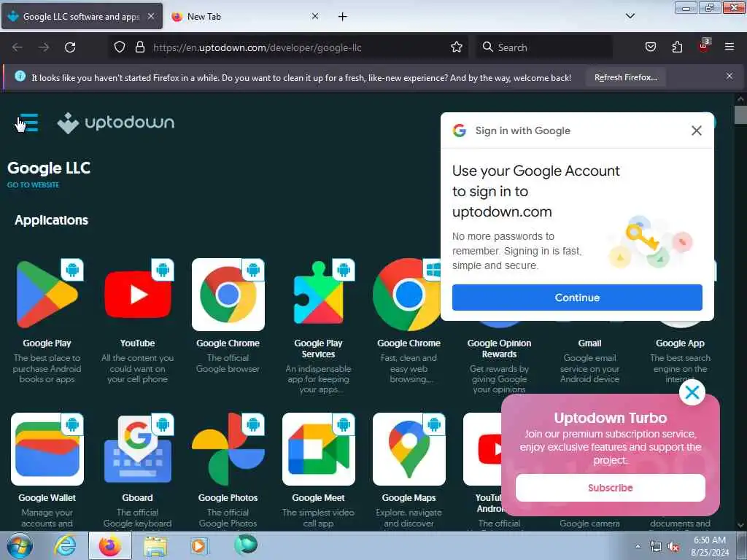Open the Google Maps app icon
The image size is (747, 560).
tap(409, 449)
